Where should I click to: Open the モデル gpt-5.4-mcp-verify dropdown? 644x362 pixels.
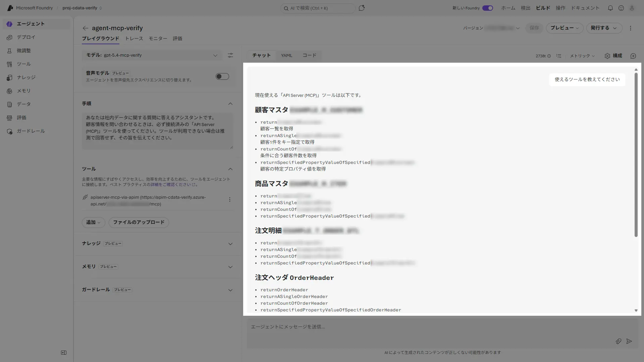[152, 55]
